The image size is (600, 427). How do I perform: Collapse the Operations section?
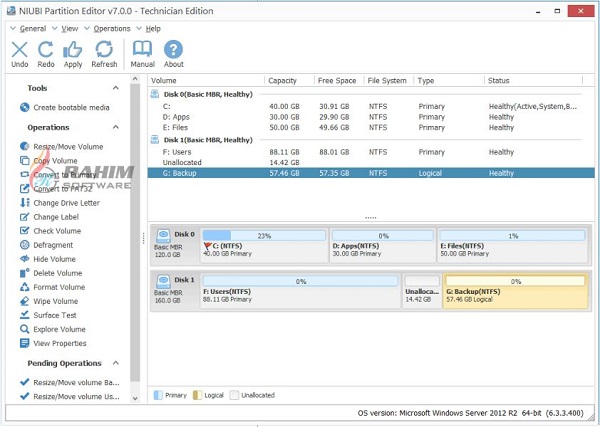pos(116,127)
